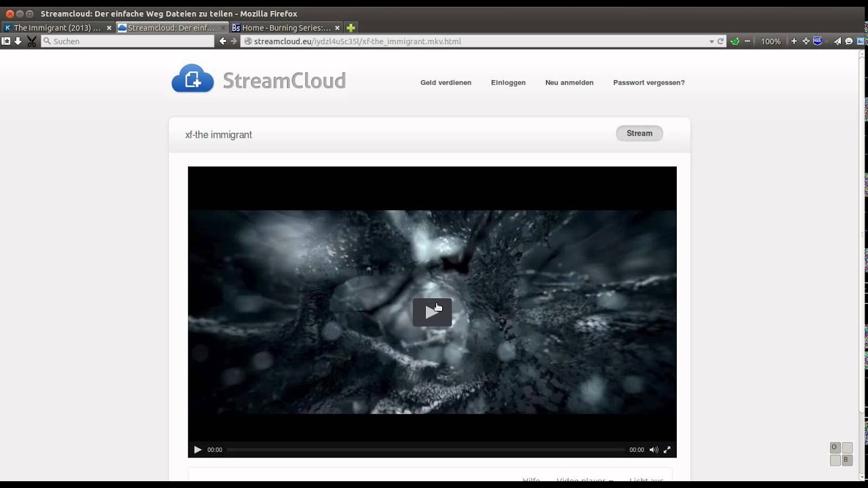Screen dimensions: 868x488
Task: Enter fullscreen mode in the video player
Action: pyautogui.click(x=667, y=449)
